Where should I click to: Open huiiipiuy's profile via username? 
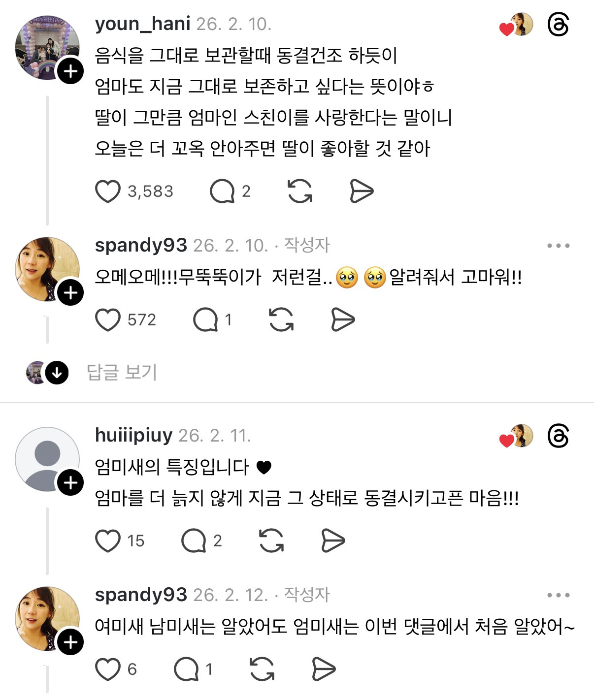tap(133, 435)
